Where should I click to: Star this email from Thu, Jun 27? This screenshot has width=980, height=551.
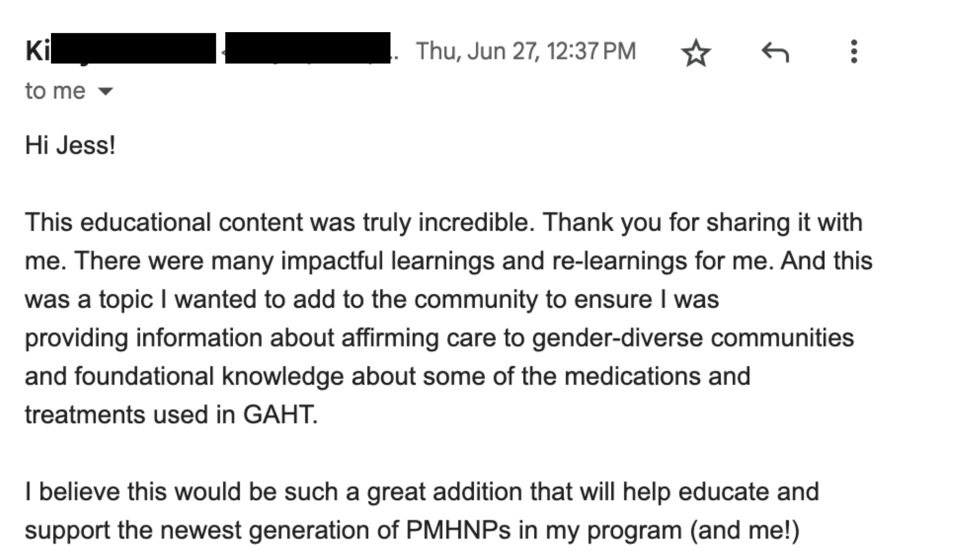696,53
